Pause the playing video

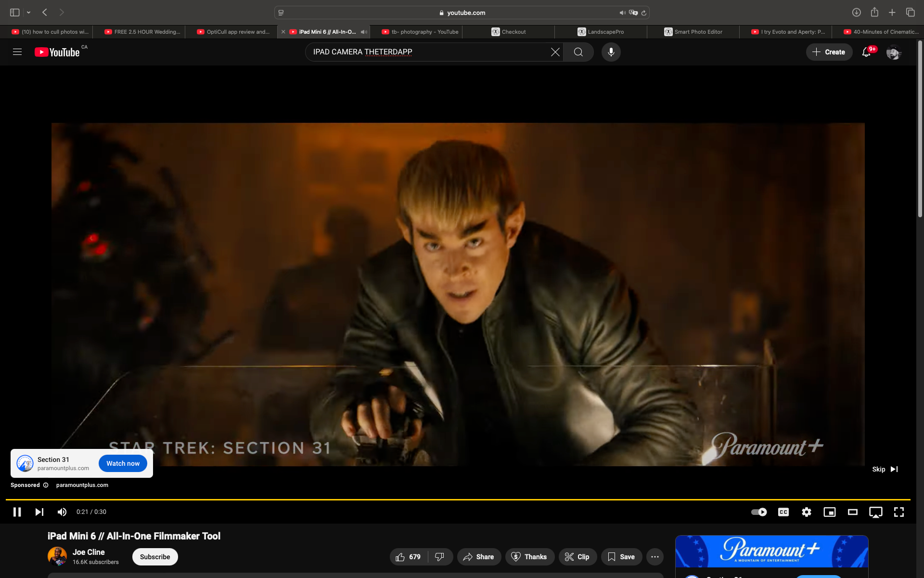pyautogui.click(x=17, y=512)
